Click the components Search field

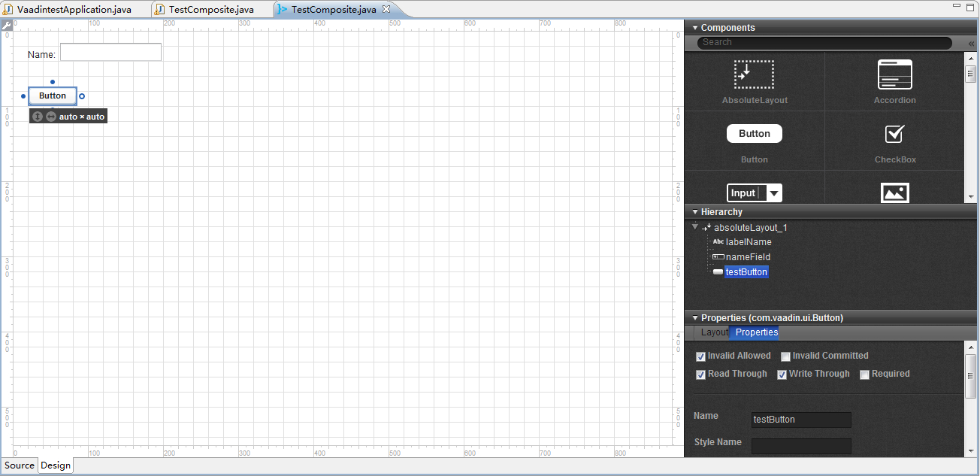(x=824, y=43)
